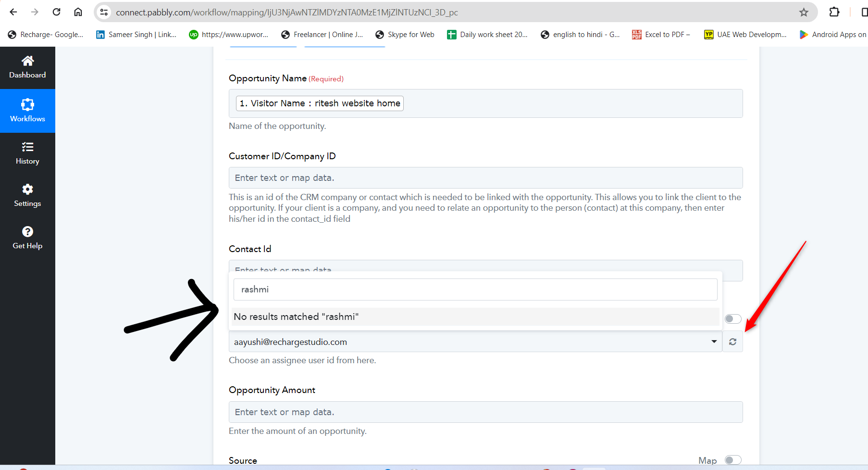Viewport: 868px width, 470px height.
Task: Toggle the Map switch beside Source
Action: pos(733,460)
